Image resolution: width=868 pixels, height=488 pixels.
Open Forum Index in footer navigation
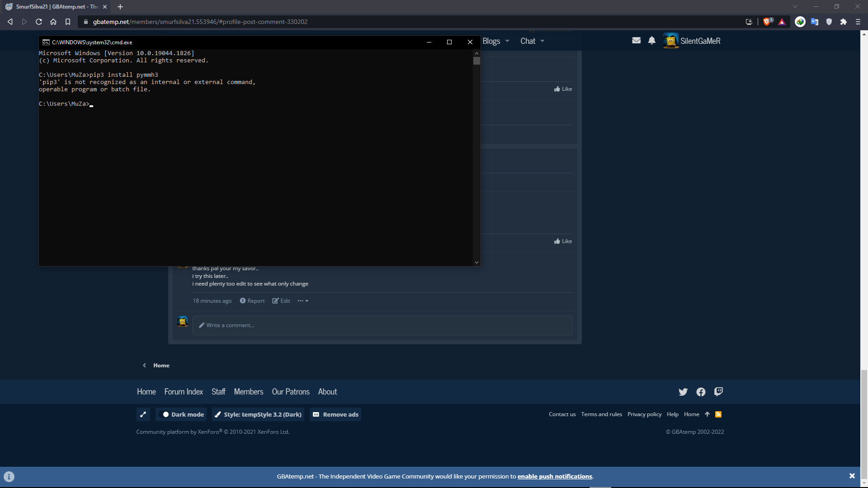(184, 392)
